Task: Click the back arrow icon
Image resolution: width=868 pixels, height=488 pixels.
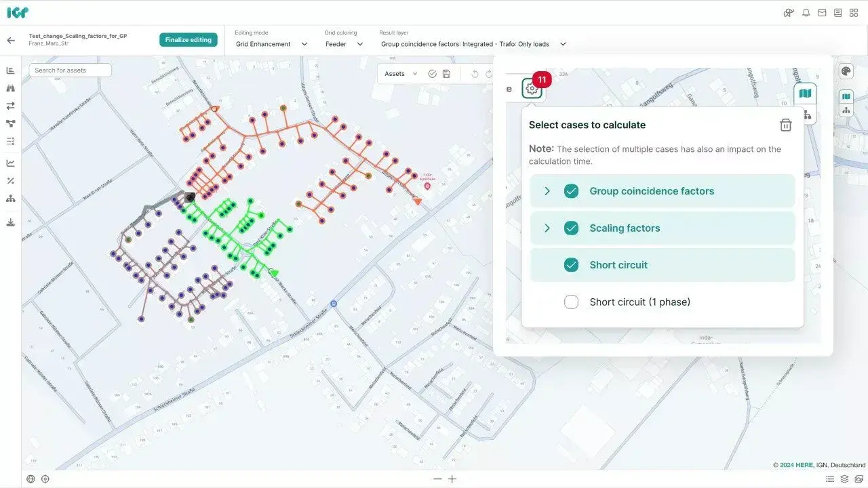Action: tap(11, 41)
